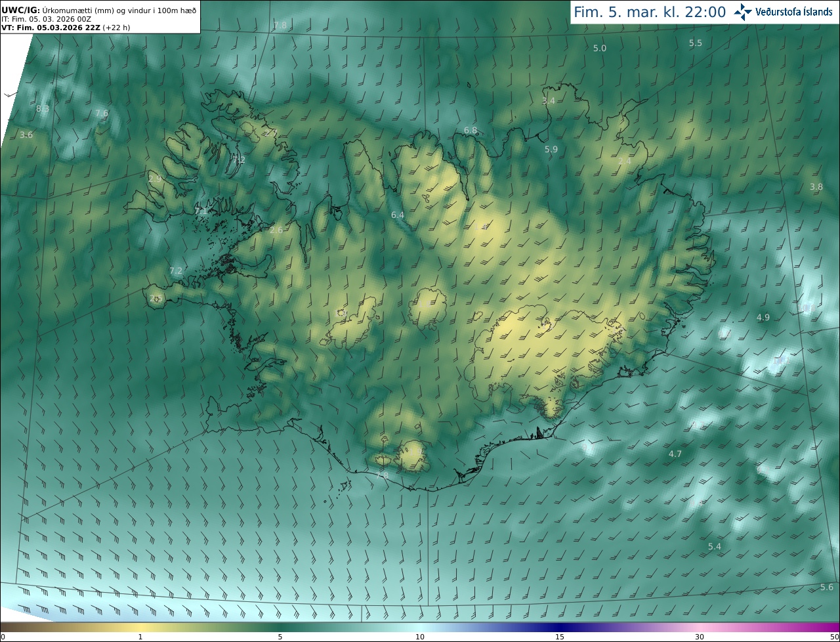Viewport: 840px width, 642px height.
Task: Click the 5.4 value on the map
Action: pyautogui.click(x=715, y=547)
